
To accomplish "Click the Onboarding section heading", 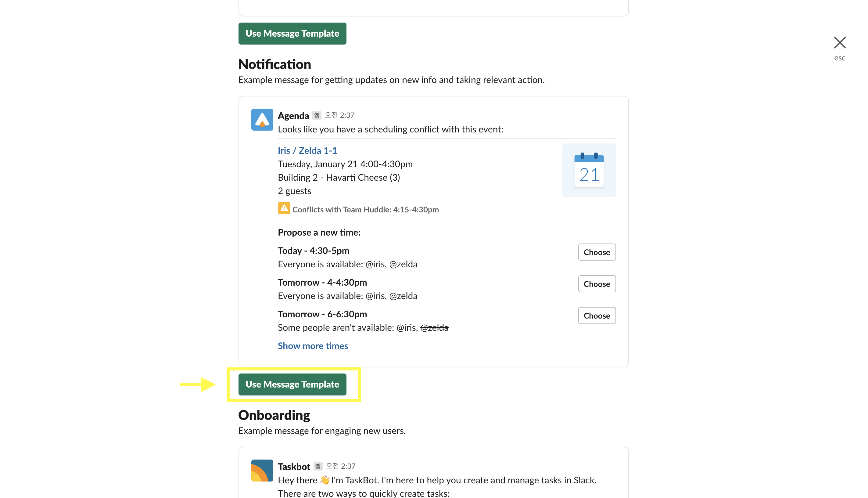I will [274, 415].
